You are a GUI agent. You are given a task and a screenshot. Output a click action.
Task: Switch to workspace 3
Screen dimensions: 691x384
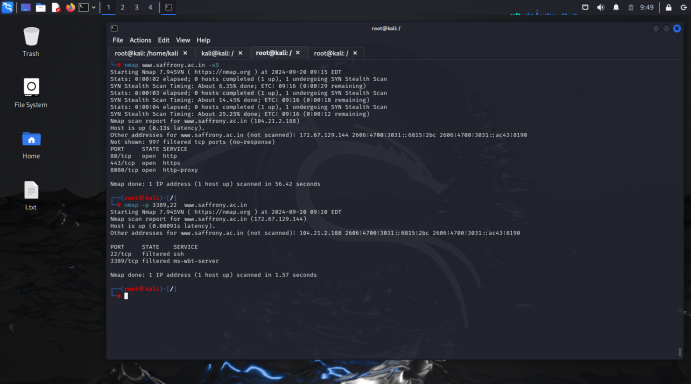point(137,7)
